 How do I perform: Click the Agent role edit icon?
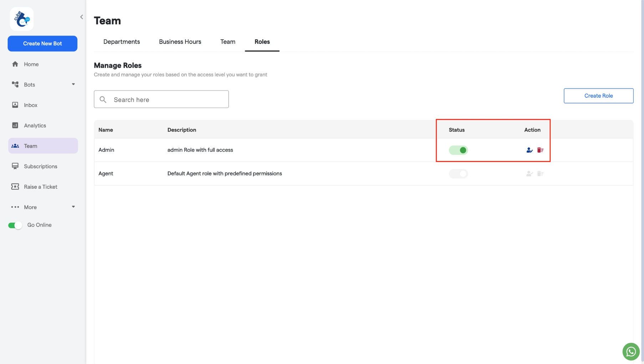tap(530, 174)
